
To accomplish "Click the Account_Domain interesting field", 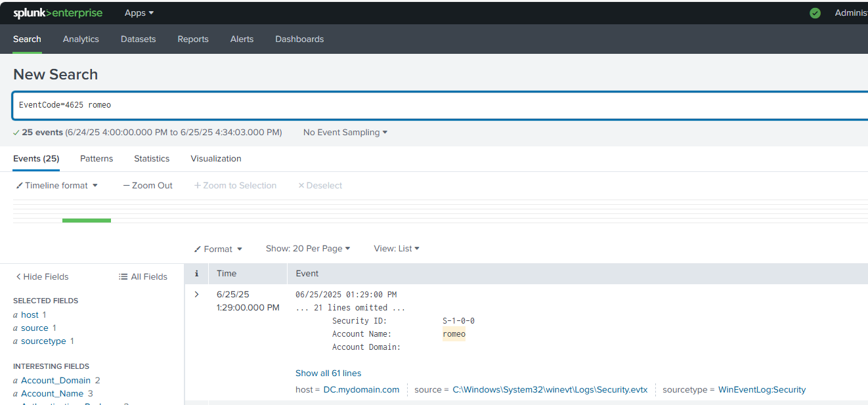I will coord(56,381).
